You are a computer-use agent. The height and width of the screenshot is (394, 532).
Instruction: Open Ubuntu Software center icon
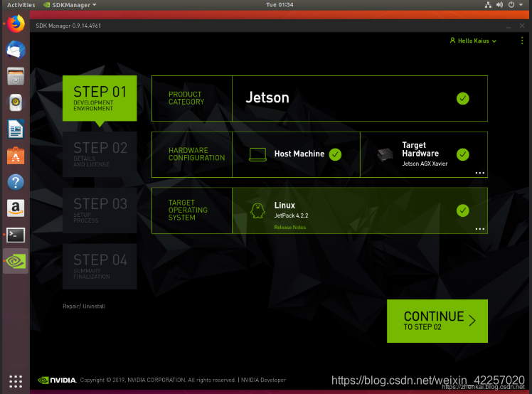pos(16,156)
